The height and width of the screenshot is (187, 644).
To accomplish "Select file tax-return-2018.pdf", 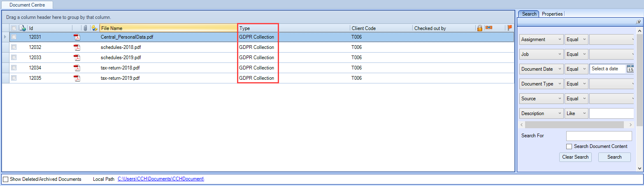I will pyautogui.click(x=120, y=68).
